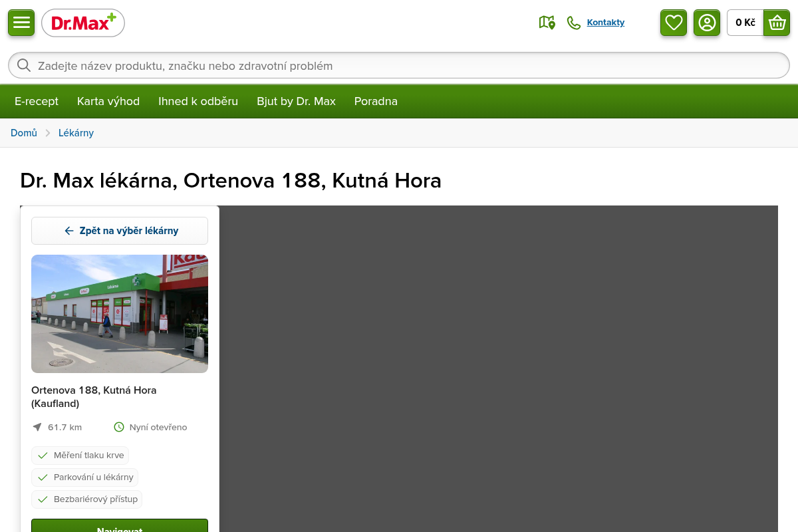798x532 pixels.
Task: Click the checkmark next to Bezbariérový přístup
Action: [43, 499]
